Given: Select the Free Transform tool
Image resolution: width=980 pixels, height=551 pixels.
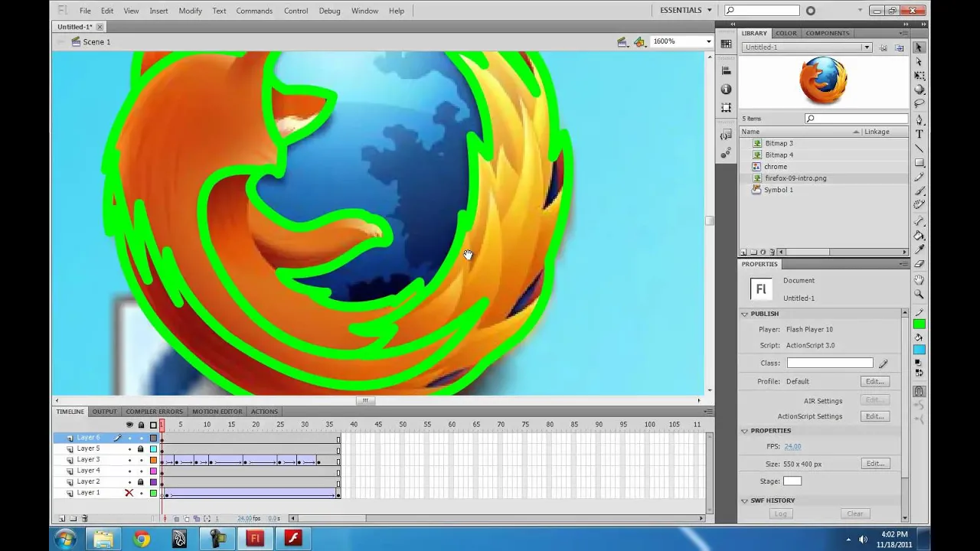Looking at the screenshot, I should click(x=919, y=75).
